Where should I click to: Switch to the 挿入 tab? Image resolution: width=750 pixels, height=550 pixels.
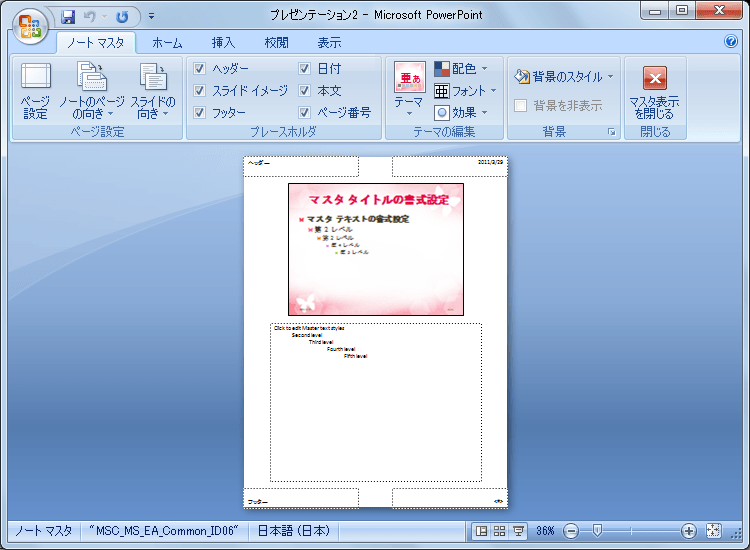point(223,43)
